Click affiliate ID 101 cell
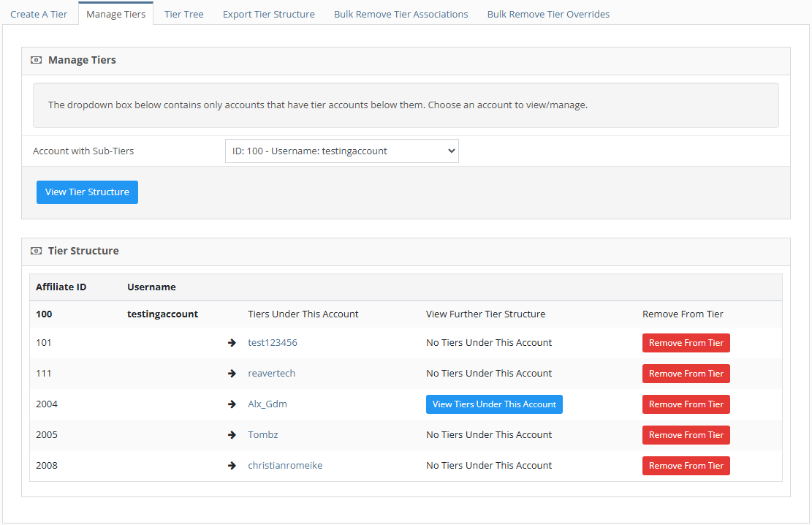The width and height of the screenshot is (812, 525). point(44,343)
